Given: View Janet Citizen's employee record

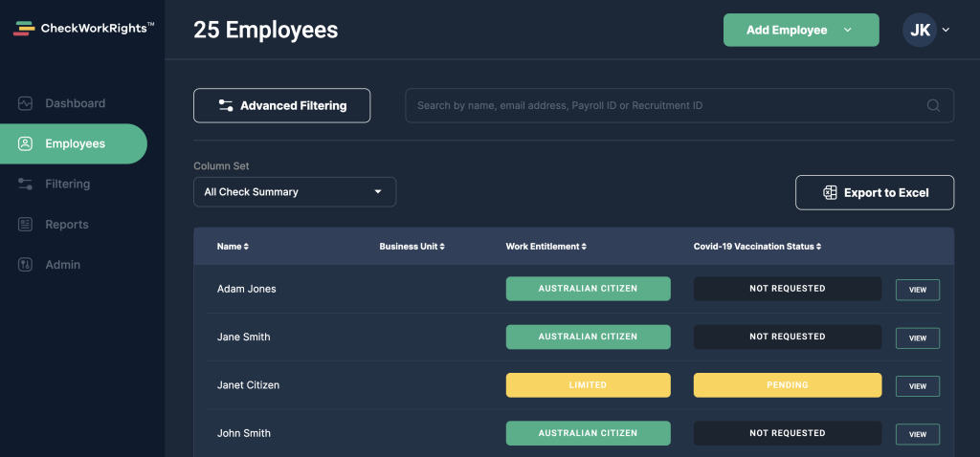Looking at the screenshot, I should (918, 386).
